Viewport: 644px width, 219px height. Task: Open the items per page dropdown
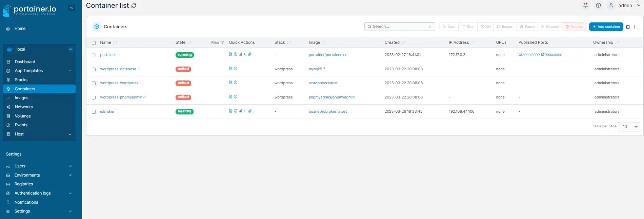pos(629,127)
